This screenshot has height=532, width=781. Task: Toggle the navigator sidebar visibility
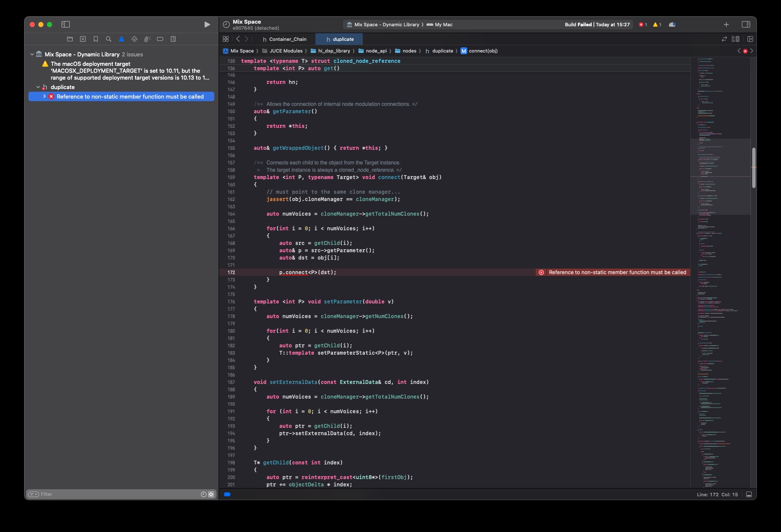(x=66, y=25)
